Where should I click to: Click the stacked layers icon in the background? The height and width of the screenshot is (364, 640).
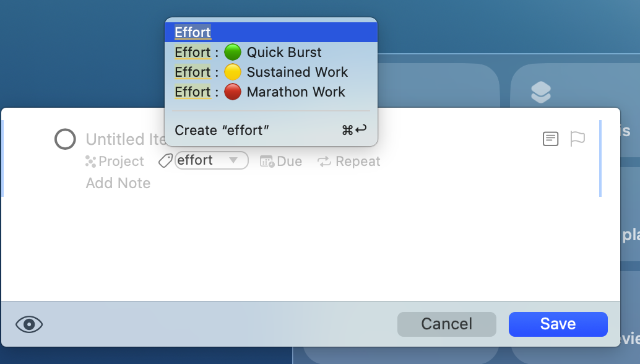point(541,93)
